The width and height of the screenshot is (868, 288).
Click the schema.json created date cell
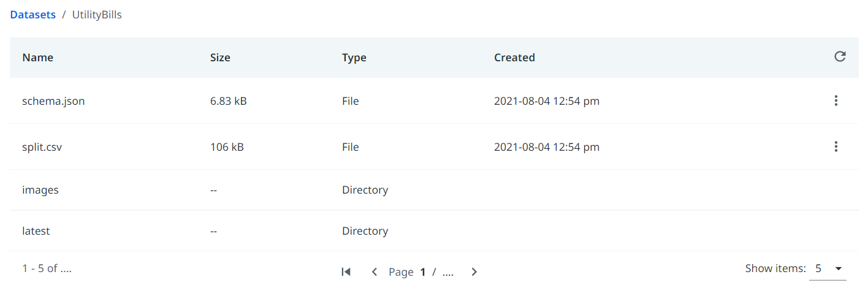(547, 101)
